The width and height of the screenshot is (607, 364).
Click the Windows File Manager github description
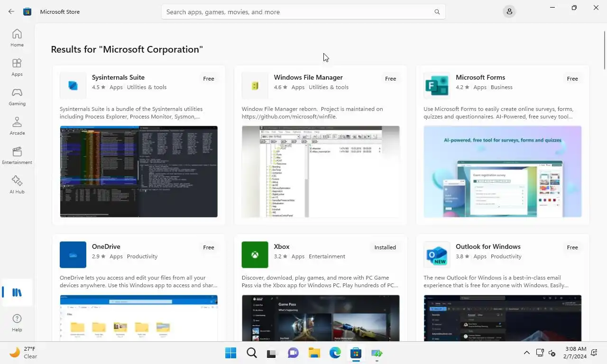coord(312,113)
